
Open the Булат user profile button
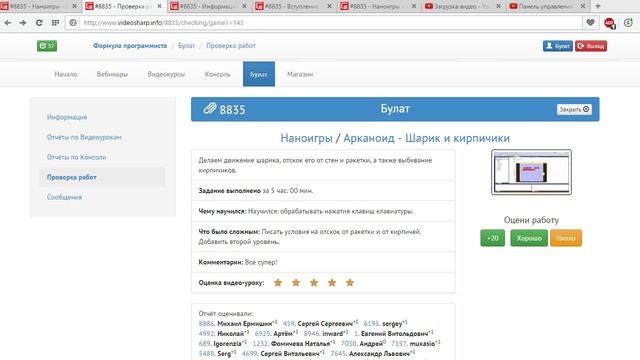tap(558, 46)
